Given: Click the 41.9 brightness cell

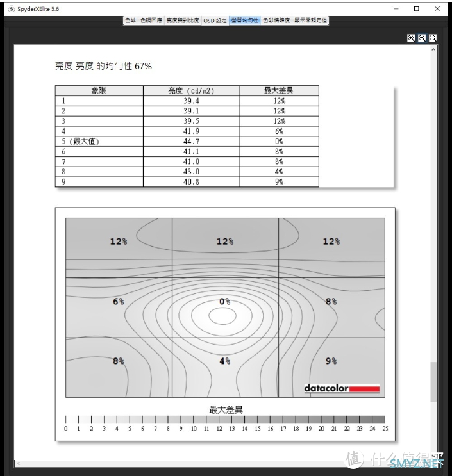Looking at the screenshot, I should (191, 131).
